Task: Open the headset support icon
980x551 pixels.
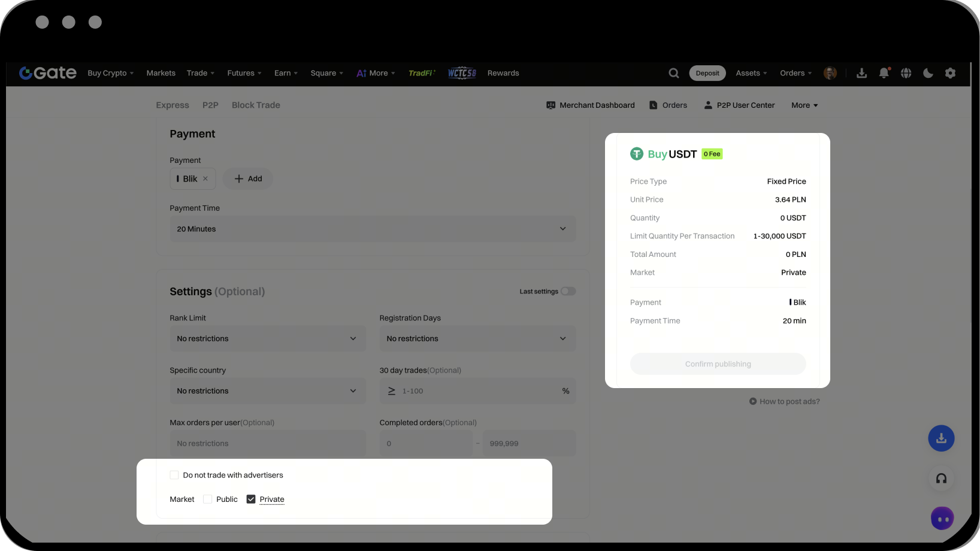Action: [941, 479]
